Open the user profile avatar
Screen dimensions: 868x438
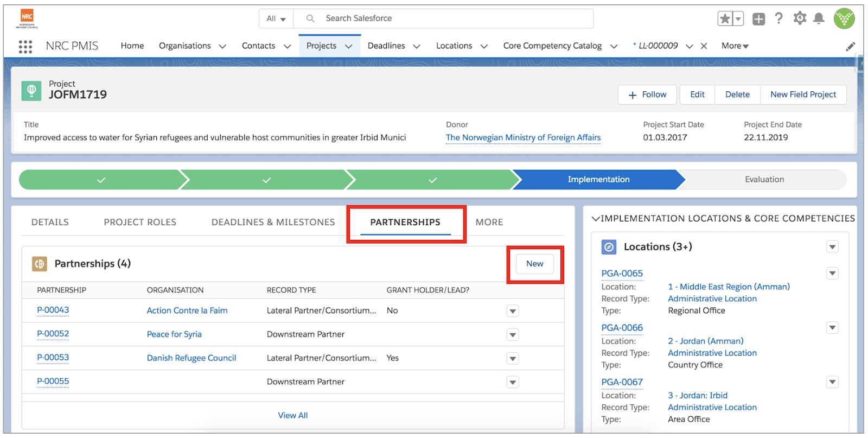(x=844, y=18)
